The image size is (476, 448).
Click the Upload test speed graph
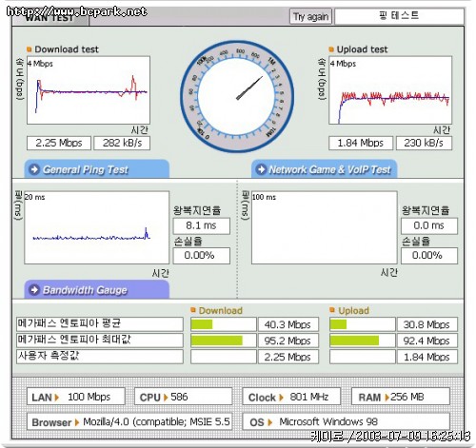(x=390, y=90)
